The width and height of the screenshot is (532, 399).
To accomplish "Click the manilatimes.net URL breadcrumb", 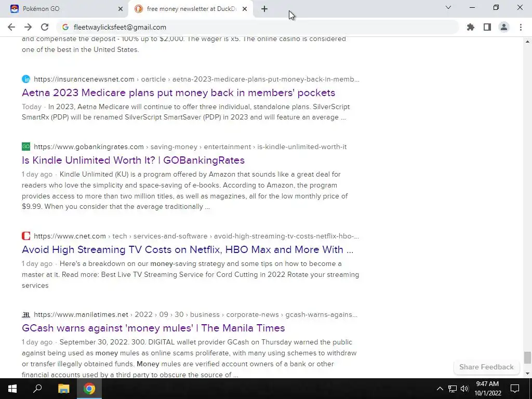I will point(195,314).
